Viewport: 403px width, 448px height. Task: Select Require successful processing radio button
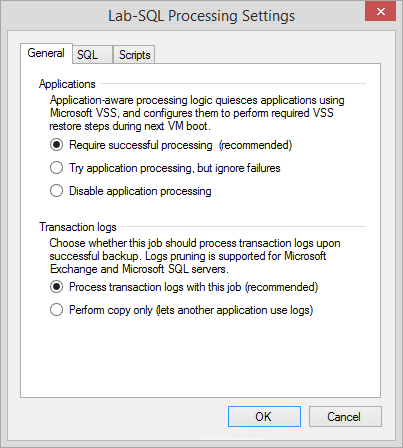click(x=56, y=145)
